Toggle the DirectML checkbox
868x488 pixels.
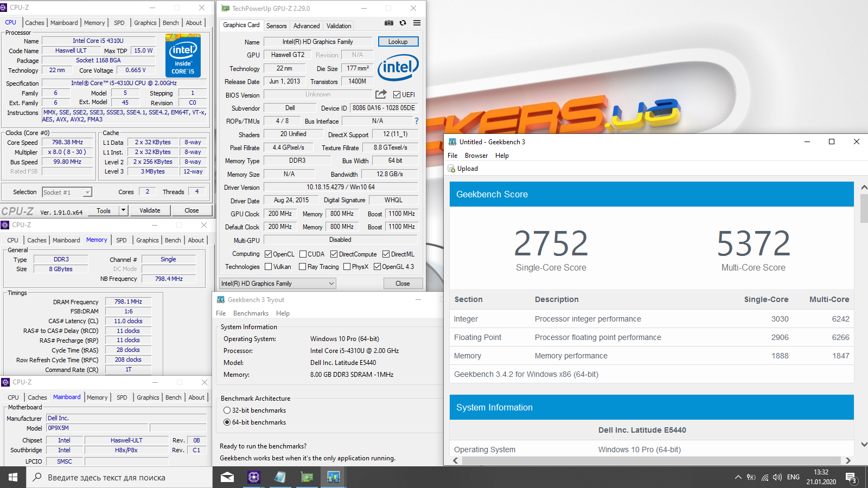tap(386, 254)
